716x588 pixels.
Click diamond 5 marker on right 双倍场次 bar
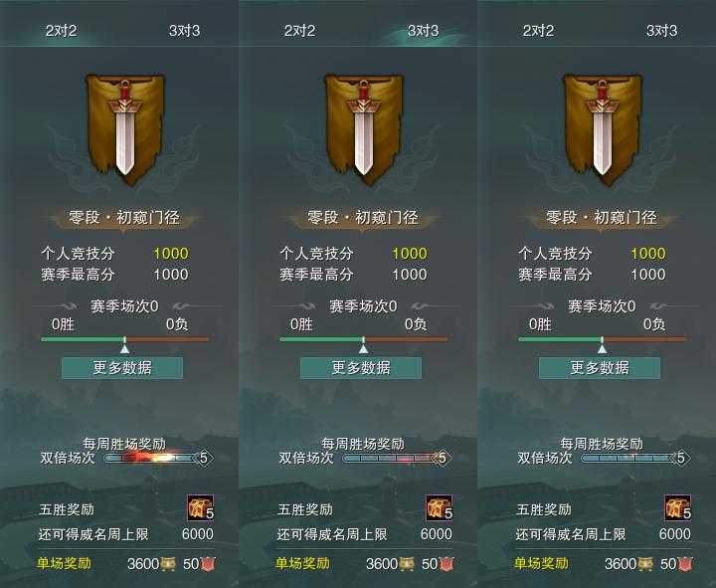(x=680, y=458)
